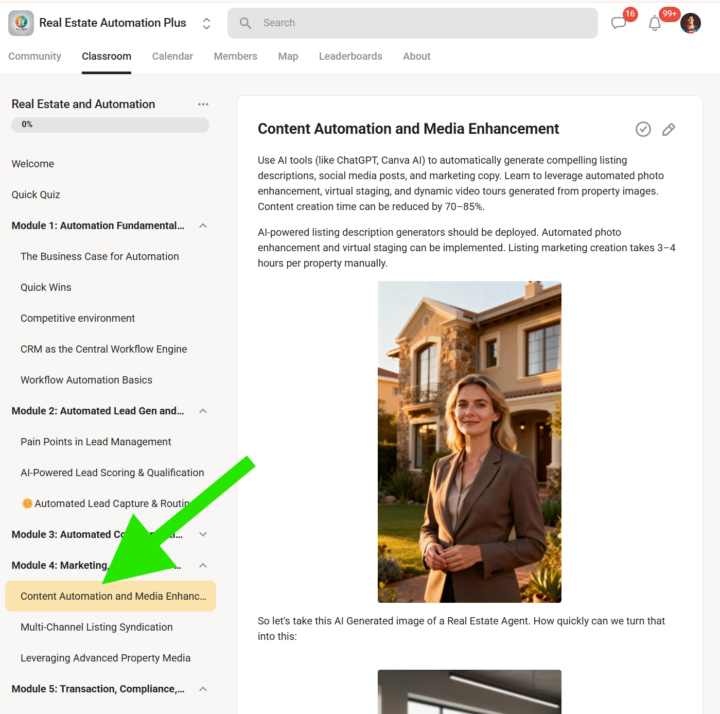Open Leveraging Advanced Property Media lesson
The image size is (720, 714).
pos(105,658)
